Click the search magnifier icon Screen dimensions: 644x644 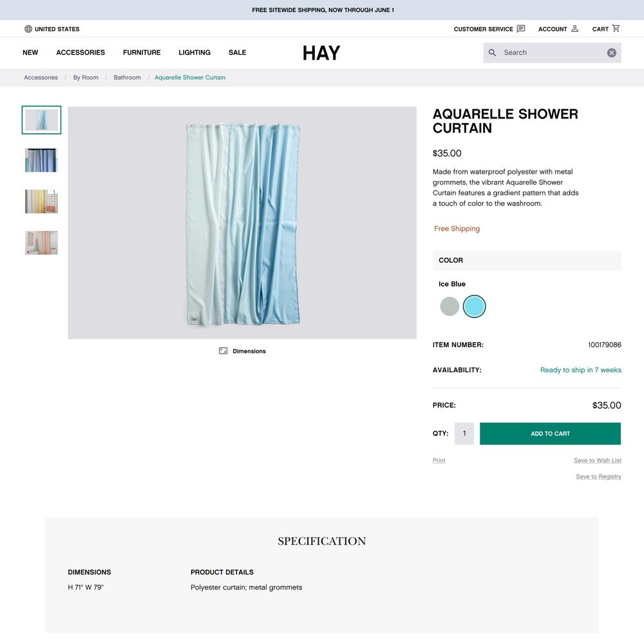[492, 53]
